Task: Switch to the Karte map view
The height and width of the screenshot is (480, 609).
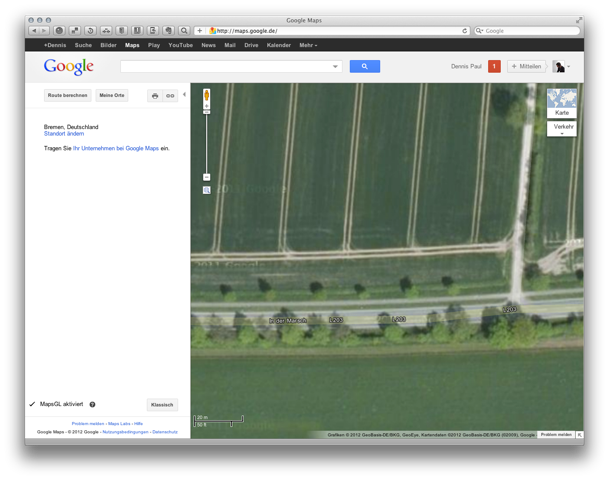Action: (x=562, y=103)
